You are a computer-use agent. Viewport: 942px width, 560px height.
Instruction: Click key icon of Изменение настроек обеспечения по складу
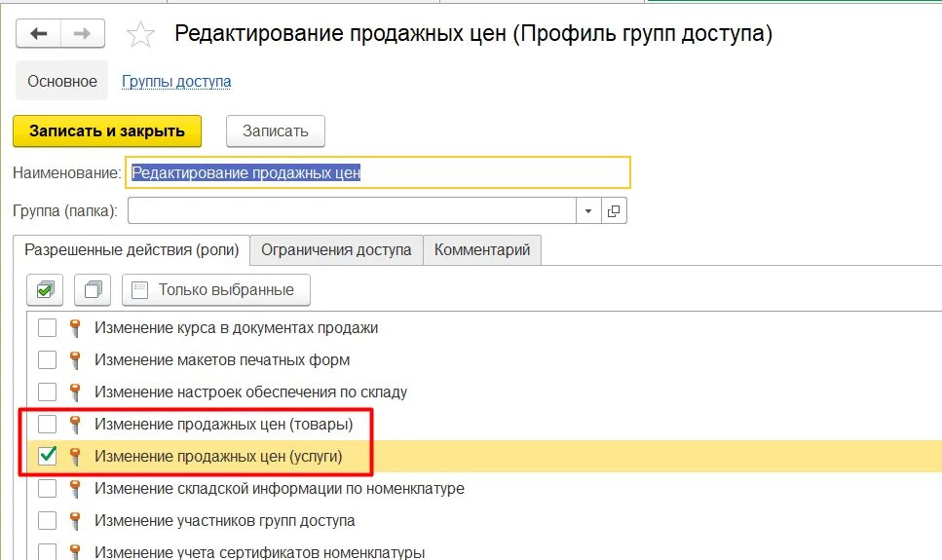(x=74, y=392)
